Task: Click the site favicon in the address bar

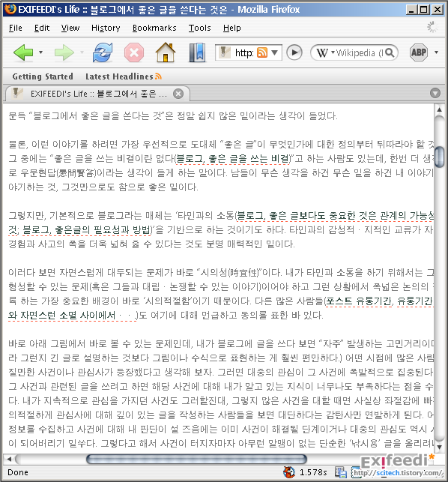Action: (x=224, y=52)
